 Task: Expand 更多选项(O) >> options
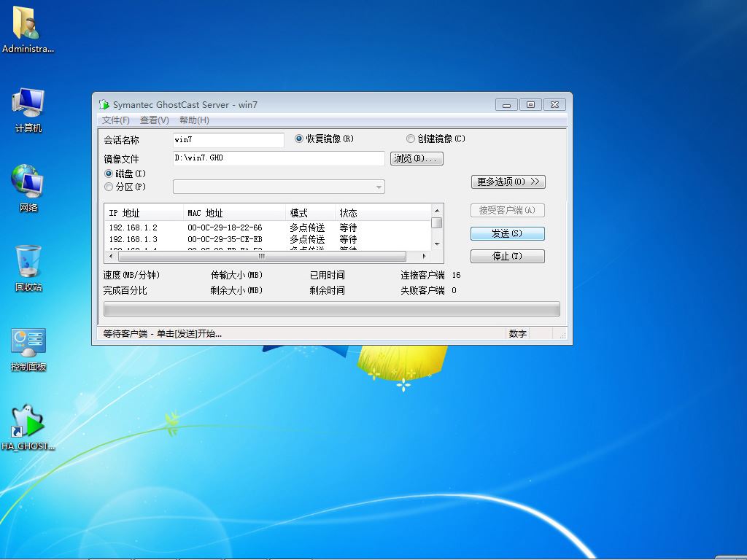point(508,182)
